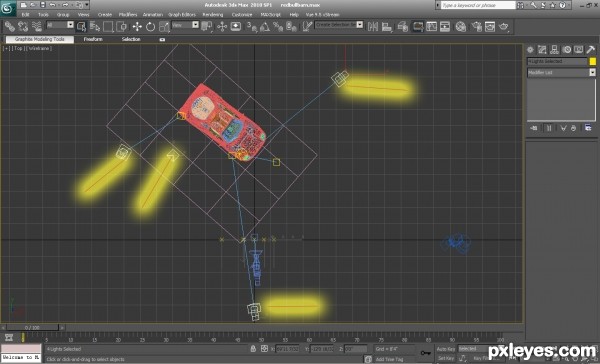The height and width of the screenshot is (364, 600).
Task: Click the object color swatch
Action: [593, 61]
